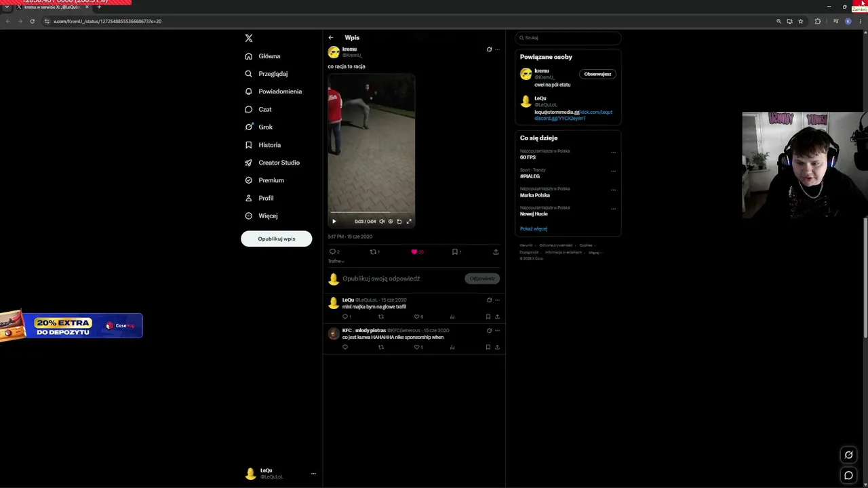Open Przeglądaj explore page

pyautogui.click(x=267, y=74)
